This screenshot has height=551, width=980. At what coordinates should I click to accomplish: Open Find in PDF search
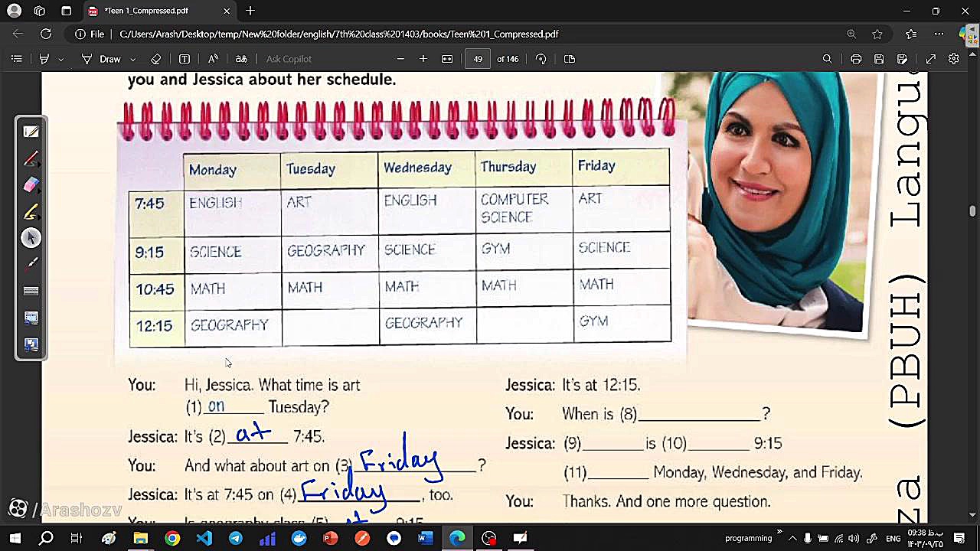827,59
